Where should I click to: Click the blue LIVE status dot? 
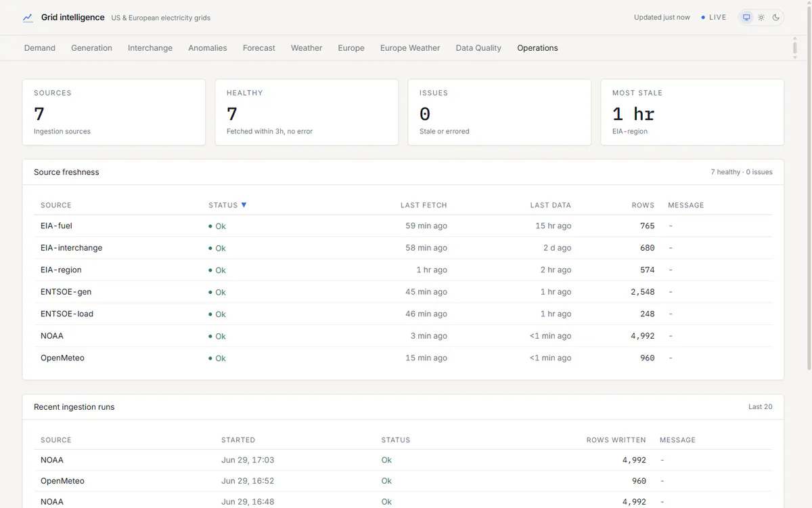(703, 18)
